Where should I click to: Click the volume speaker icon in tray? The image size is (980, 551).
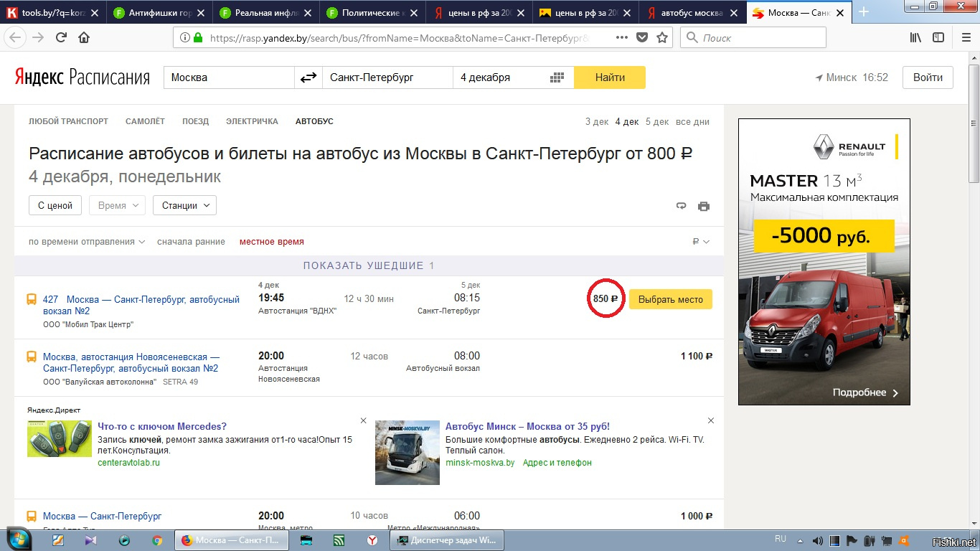pyautogui.click(x=818, y=540)
